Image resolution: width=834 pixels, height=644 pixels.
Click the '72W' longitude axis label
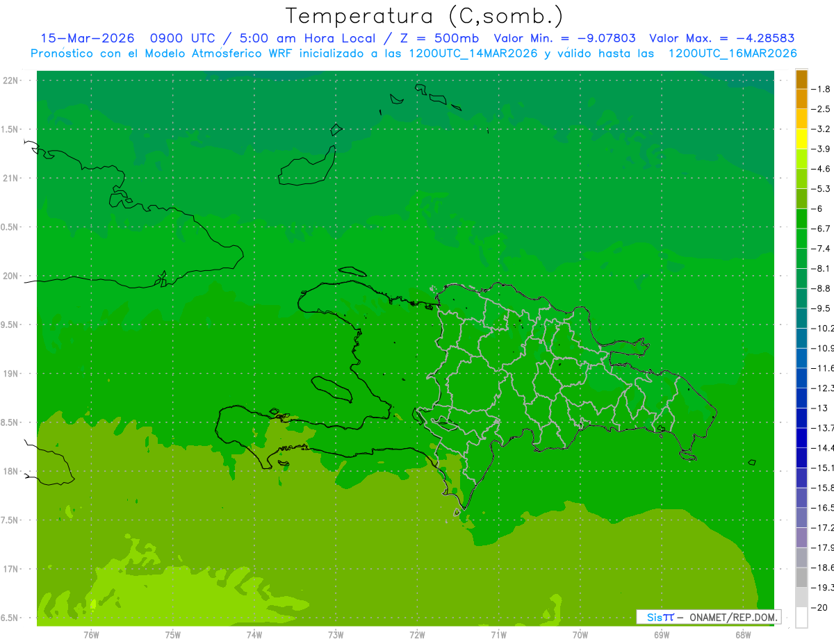click(x=417, y=634)
